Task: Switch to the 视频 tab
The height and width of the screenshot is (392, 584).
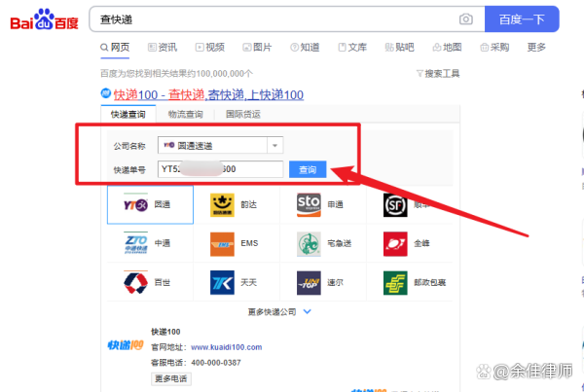Action: coord(210,48)
